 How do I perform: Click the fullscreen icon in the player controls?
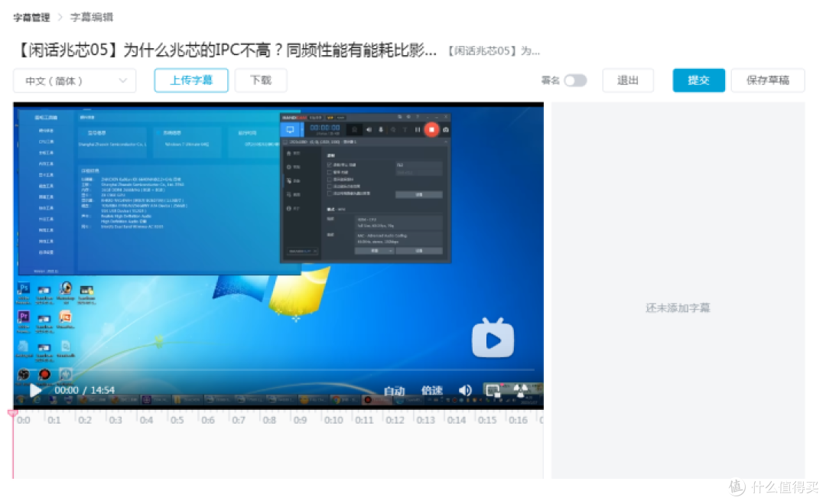coord(521,390)
